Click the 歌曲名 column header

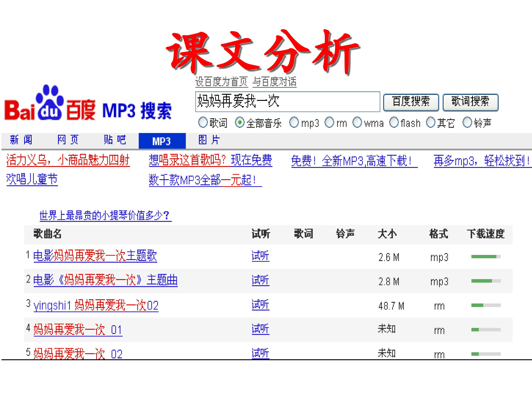[48, 234]
